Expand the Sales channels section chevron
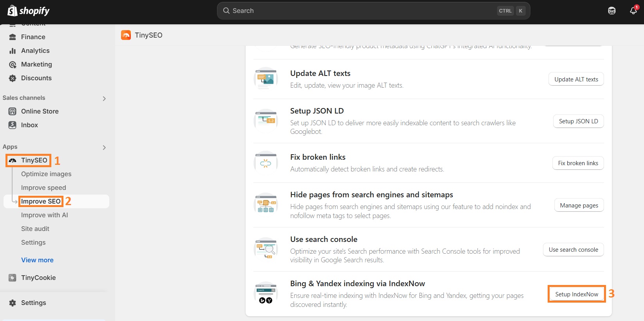This screenshot has height=321, width=644. coord(104,98)
